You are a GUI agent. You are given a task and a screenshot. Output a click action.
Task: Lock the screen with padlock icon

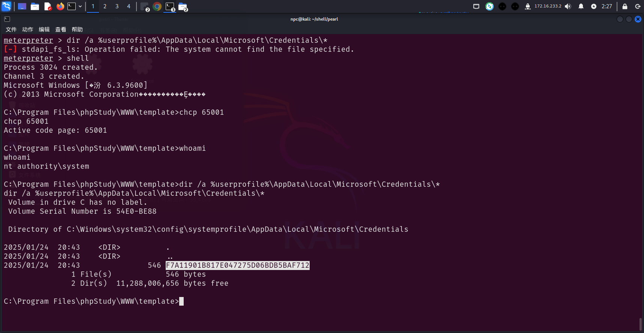pyautogui.click(x=625, y=6)
